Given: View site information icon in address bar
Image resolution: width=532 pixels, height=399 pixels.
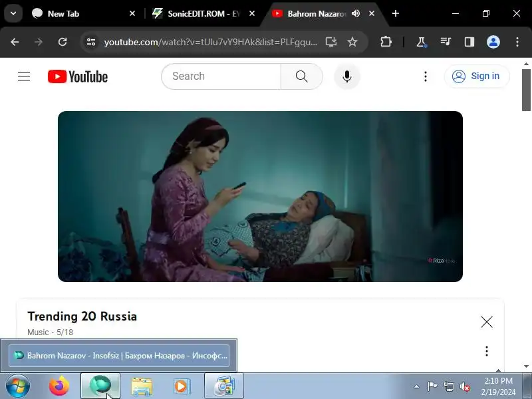Looking at the screenshot, I should coord(91,42).
